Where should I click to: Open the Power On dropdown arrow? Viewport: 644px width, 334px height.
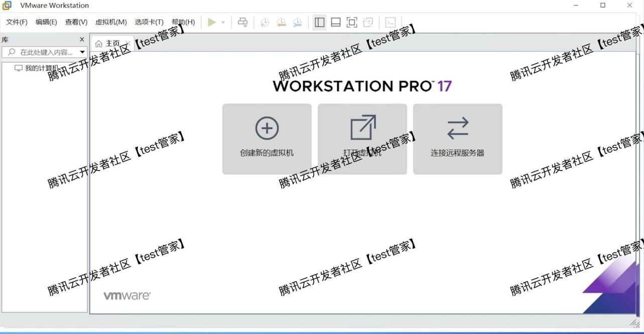coord(223,22)
